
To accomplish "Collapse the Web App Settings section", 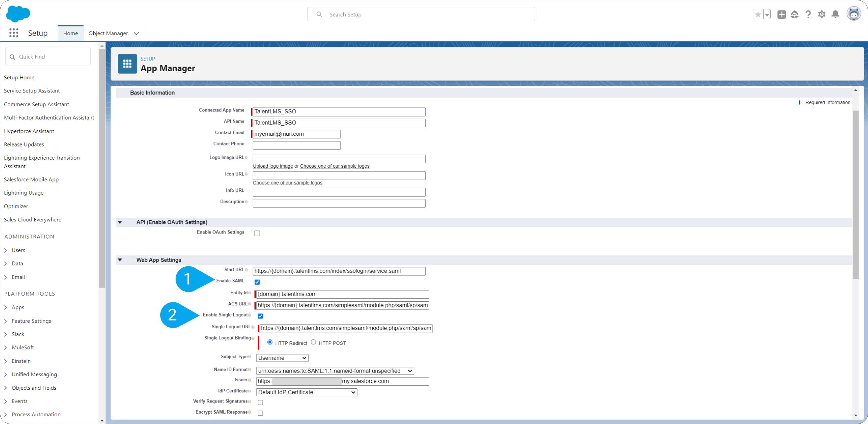I will click(x=120, y=260).
